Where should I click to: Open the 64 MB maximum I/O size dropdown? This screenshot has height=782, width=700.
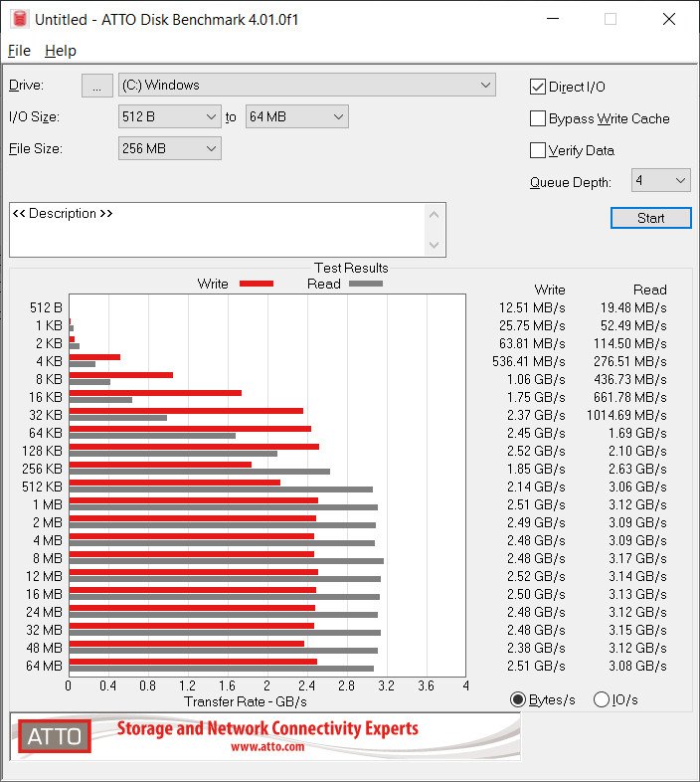pos(296,116)
